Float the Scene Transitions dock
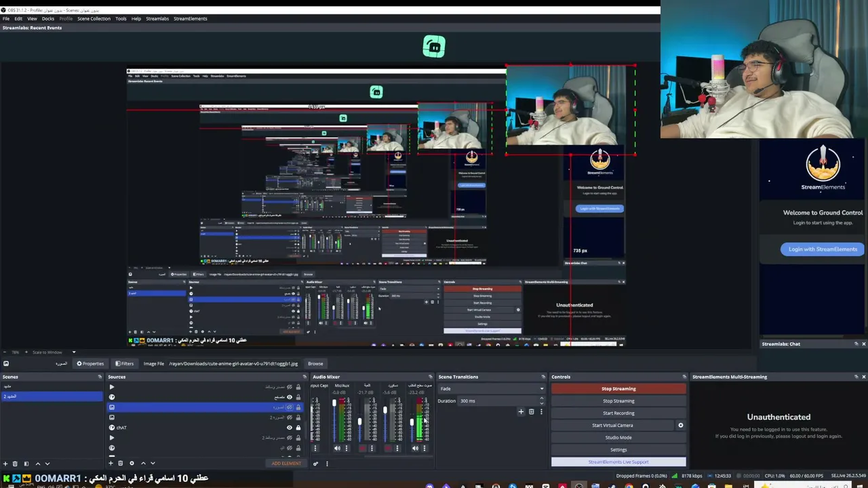 tap(543, 377)
